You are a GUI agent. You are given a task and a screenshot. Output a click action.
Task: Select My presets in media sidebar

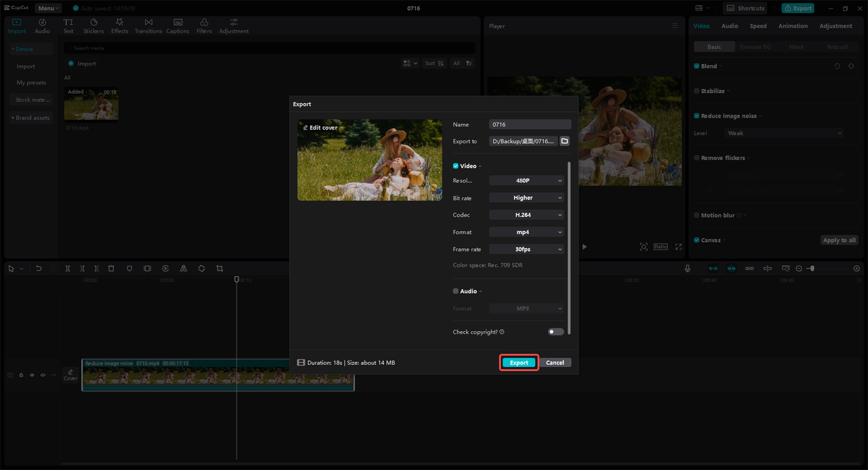point(31,83)
